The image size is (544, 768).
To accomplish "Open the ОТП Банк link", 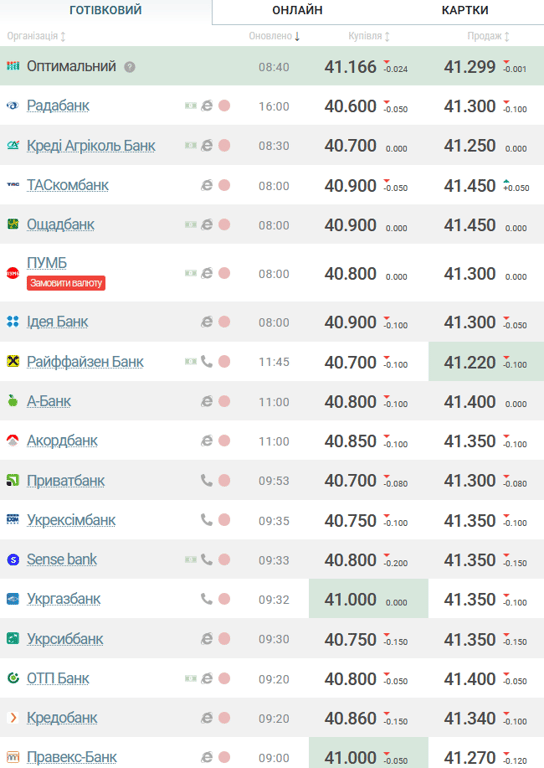I will [x=58, y=678].
